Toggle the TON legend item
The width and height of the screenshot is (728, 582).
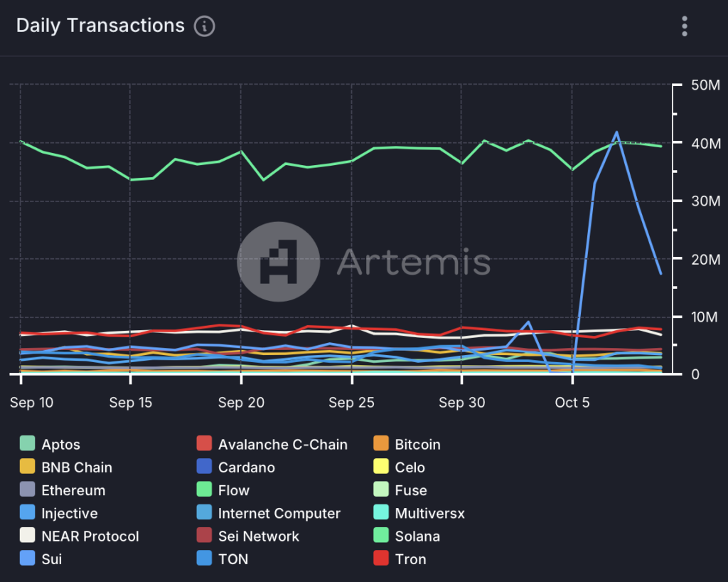233,559
